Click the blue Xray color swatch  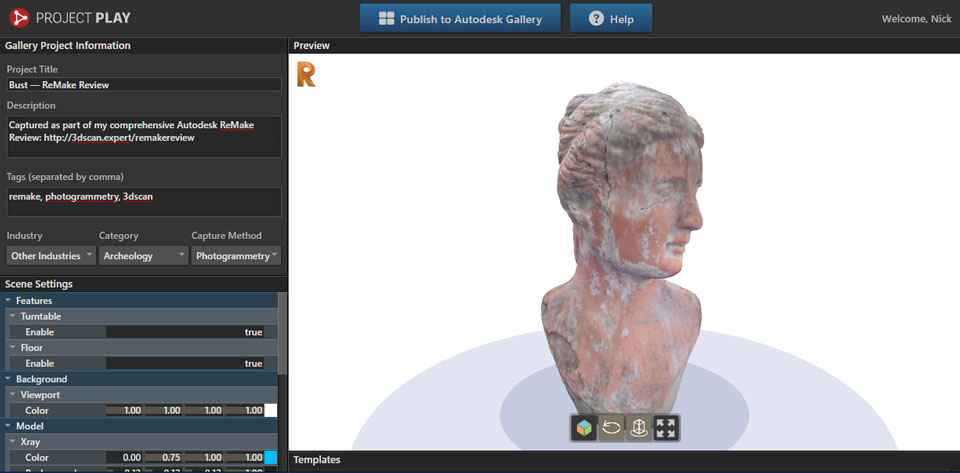click(270, 457)
